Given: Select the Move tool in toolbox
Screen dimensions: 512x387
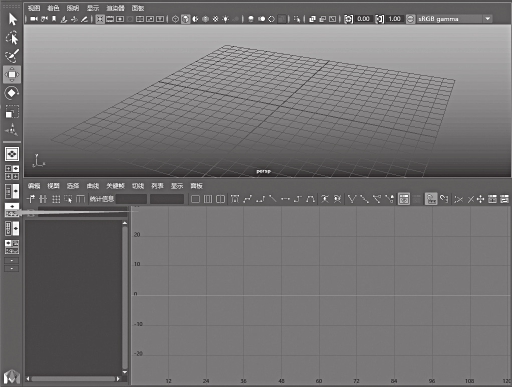Looking at the screenshot, I should (12, 74).
